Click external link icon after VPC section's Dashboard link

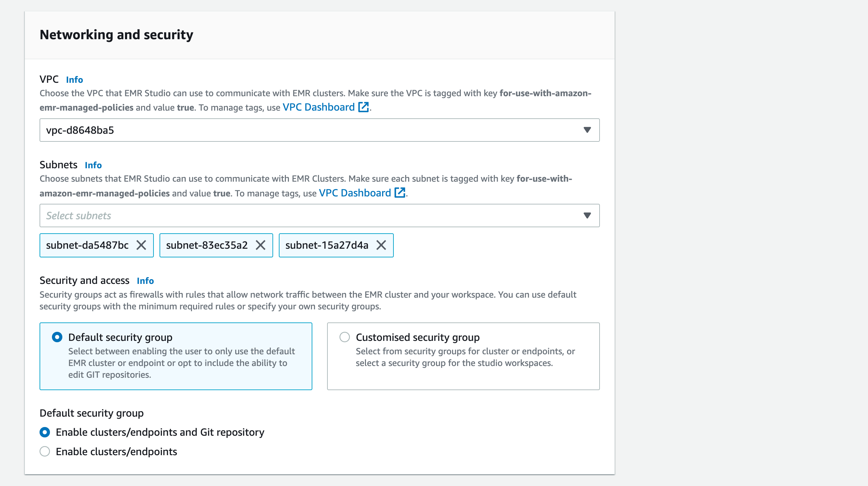pos(363,107)
